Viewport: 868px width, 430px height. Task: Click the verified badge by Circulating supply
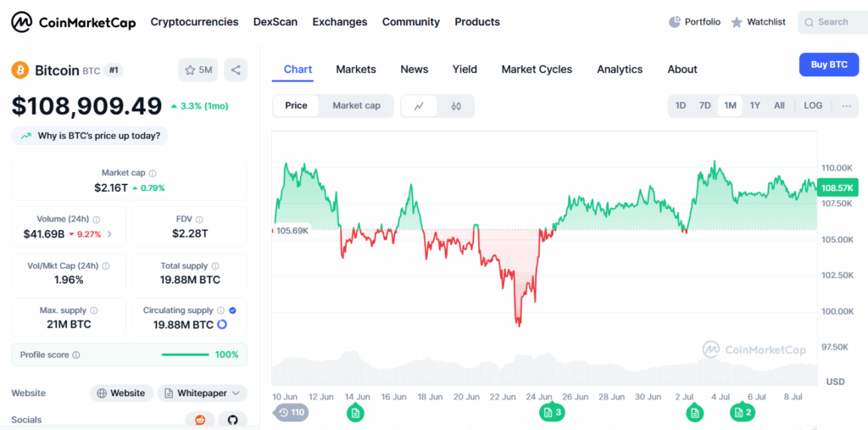point(232,310)
